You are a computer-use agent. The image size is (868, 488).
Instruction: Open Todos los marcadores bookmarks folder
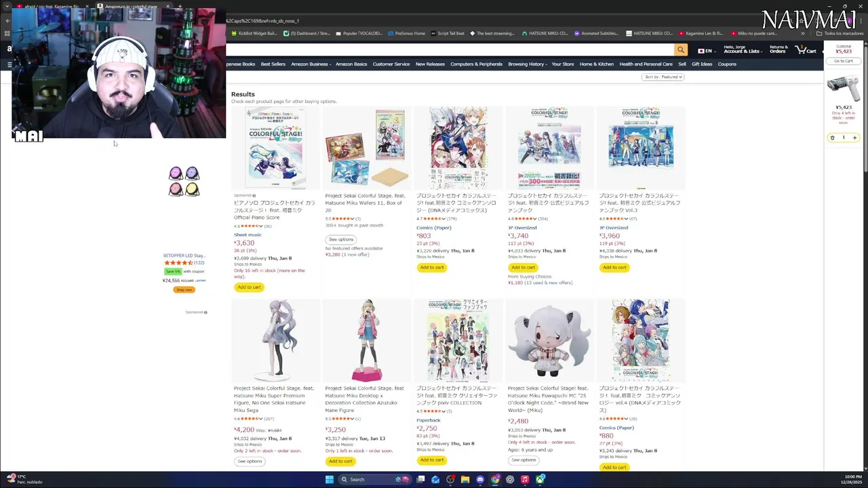[x=838, y=33]
